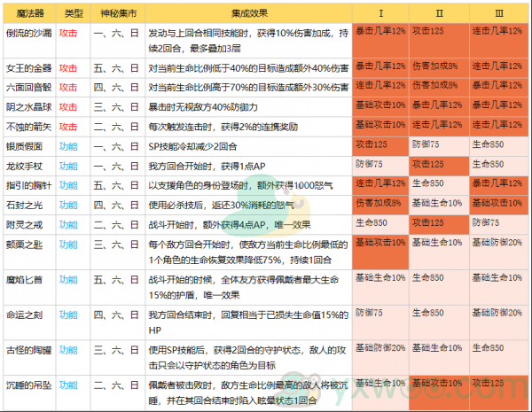532x412 pixels.
Task: Click the '集成效果' column header
Action: [248, 13]
